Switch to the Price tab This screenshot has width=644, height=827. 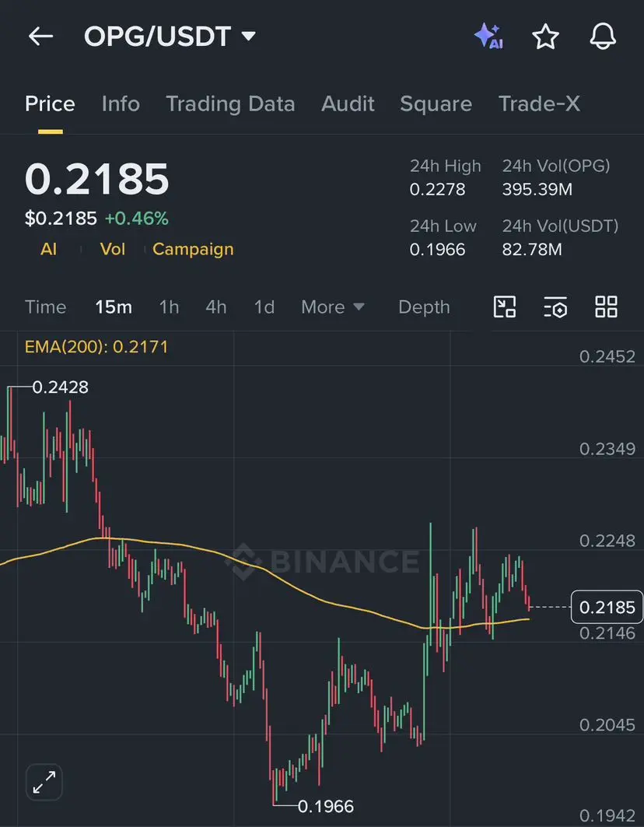[50, 104]
